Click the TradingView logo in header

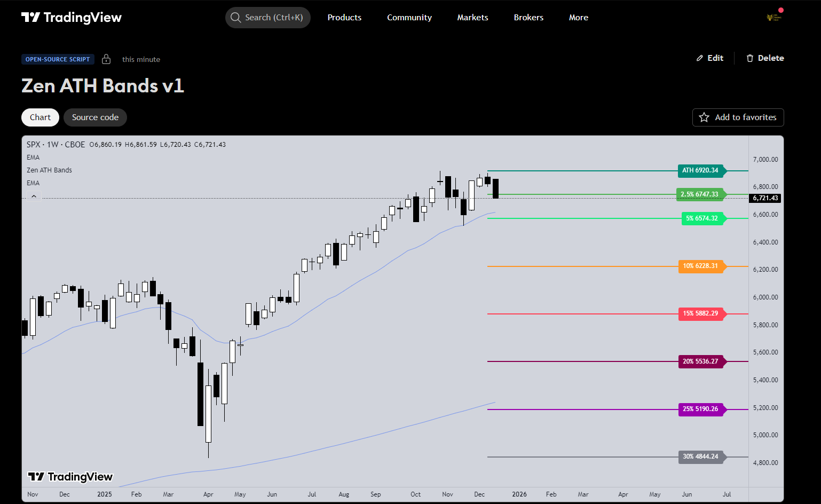click(x=71, y=18)
